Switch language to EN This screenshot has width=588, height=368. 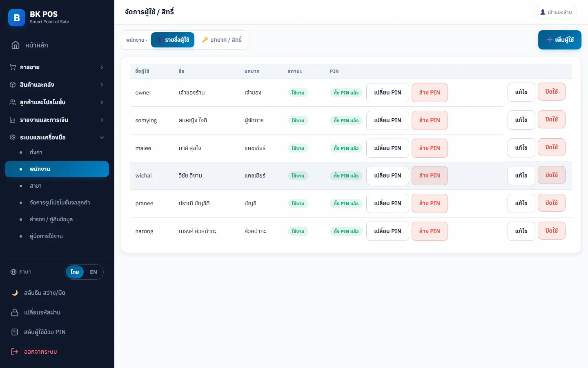[94, 272]
